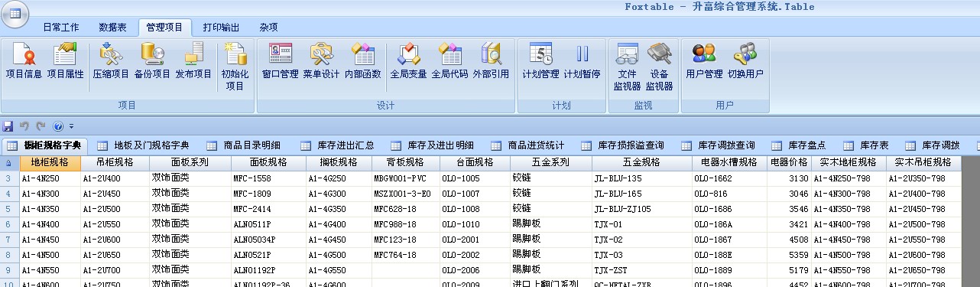Select the row 6 header
Screen dimensions: 980x287
(x=8, y=224)
